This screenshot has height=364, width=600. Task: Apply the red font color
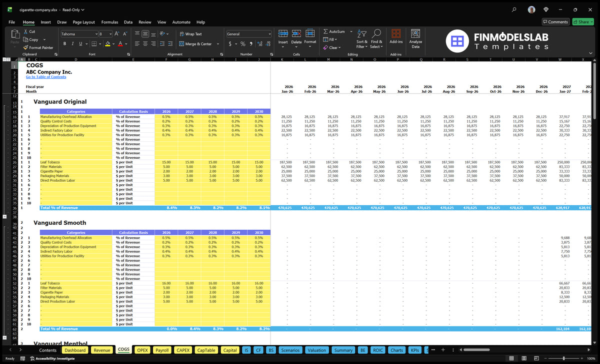[120, 44]
